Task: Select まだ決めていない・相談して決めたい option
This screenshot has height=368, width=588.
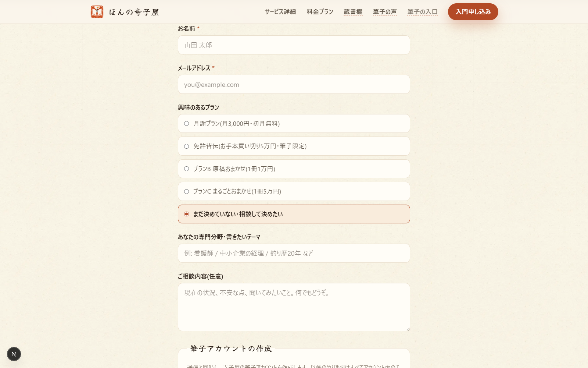Action: (x=294, y=214)
